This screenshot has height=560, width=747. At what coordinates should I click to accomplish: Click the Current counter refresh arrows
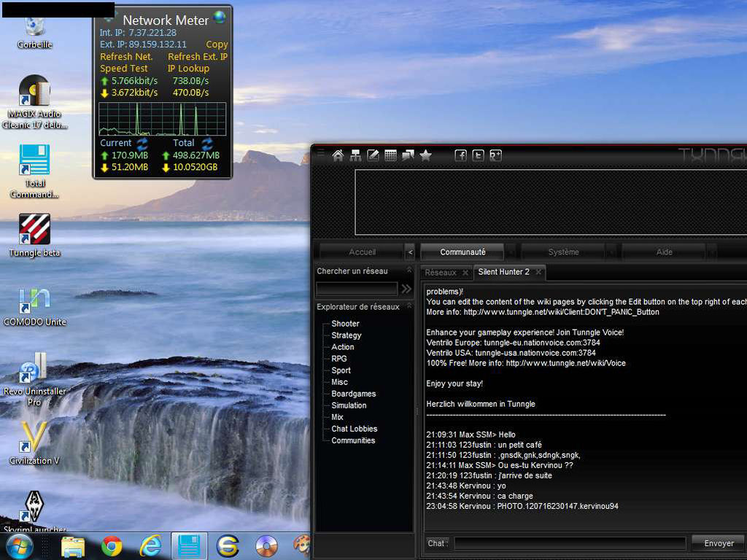[x=142, y=143]
